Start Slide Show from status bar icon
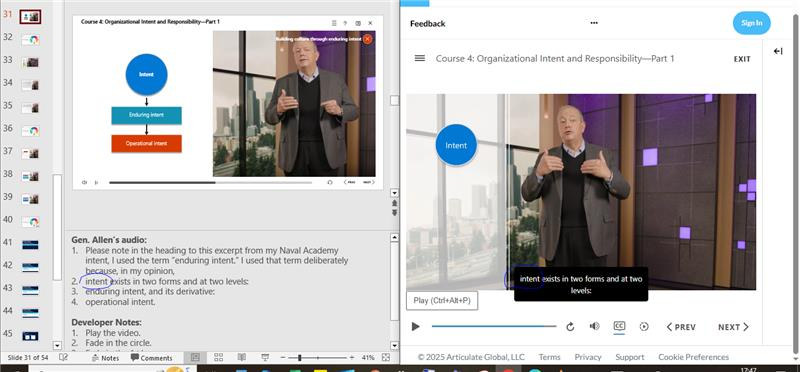 pos(265,358)
